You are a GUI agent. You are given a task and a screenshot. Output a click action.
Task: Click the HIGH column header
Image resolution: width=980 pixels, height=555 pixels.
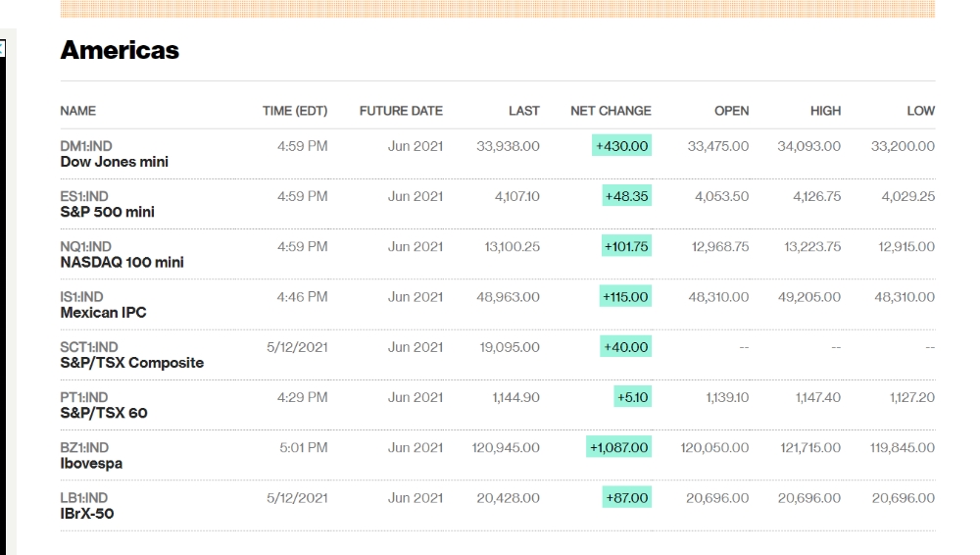pos(825,111)
